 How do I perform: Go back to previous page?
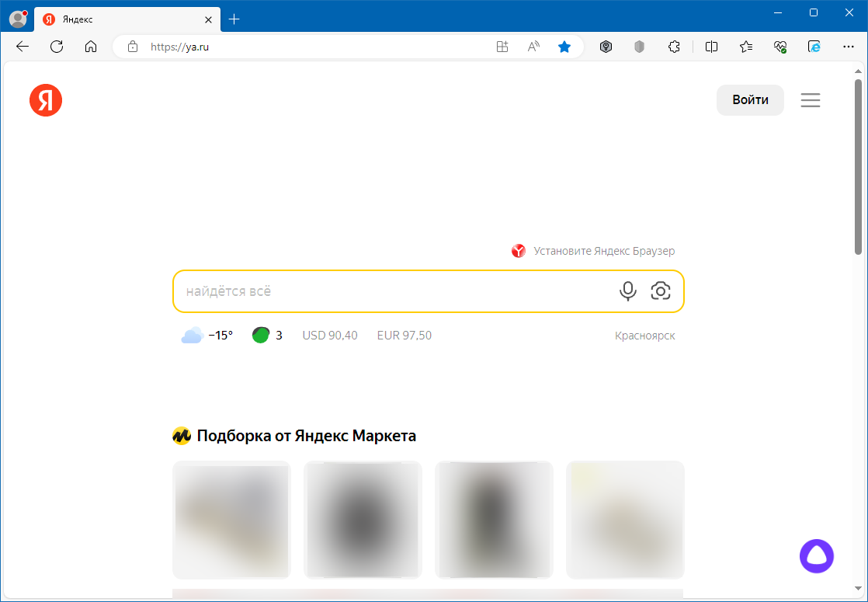[23, 47]
